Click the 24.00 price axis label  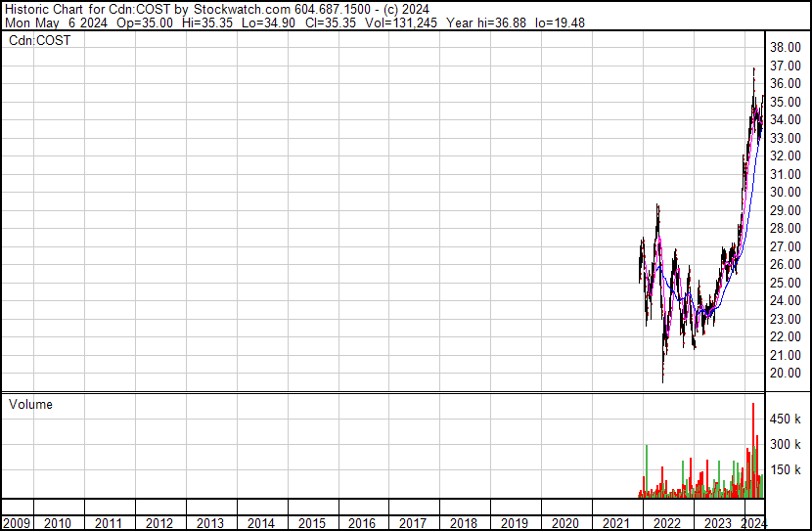(786, 300)
